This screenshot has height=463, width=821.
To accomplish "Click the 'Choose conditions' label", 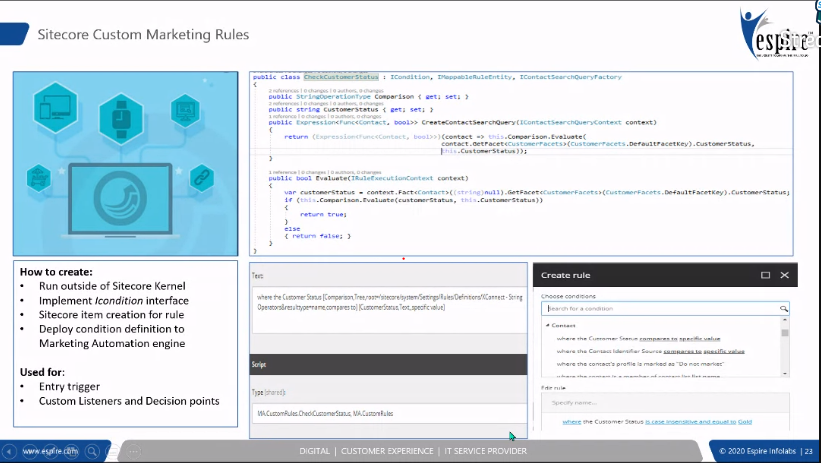I will pyautogui.click(x=568, y=296).
